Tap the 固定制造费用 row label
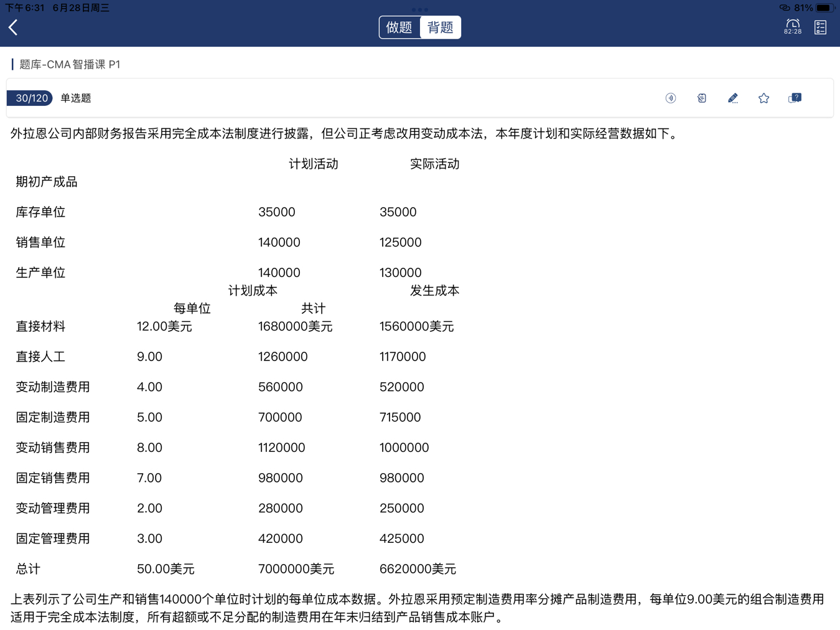Viewport: 840px width, 630px height. [x=53, y=418]
